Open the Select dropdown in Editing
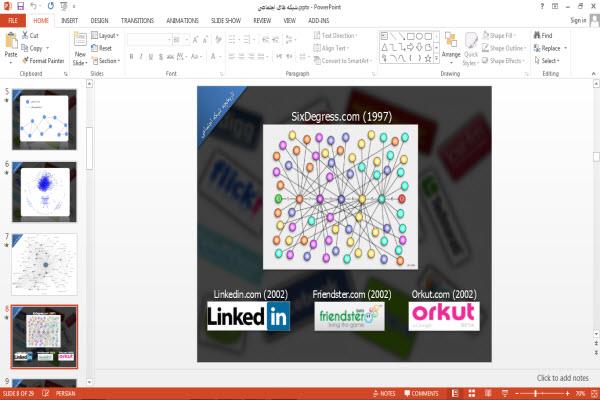Screen dimensions: 600x400 click(547, 60)
